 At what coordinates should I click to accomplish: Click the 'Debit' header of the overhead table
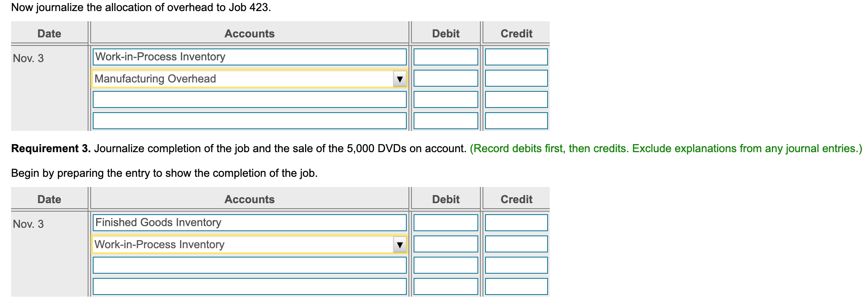[x=446, y=34]
